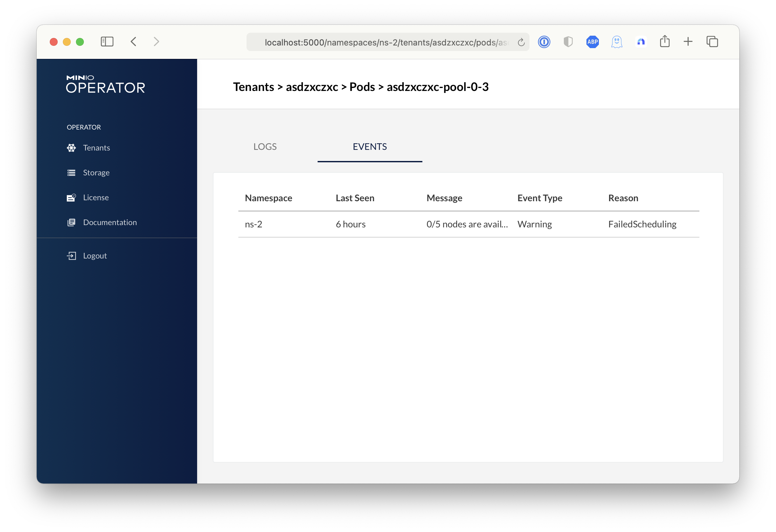The height and width of the screenshot is (532, 776).
Task: Go back with the browser back arrow
Action: 134,42
